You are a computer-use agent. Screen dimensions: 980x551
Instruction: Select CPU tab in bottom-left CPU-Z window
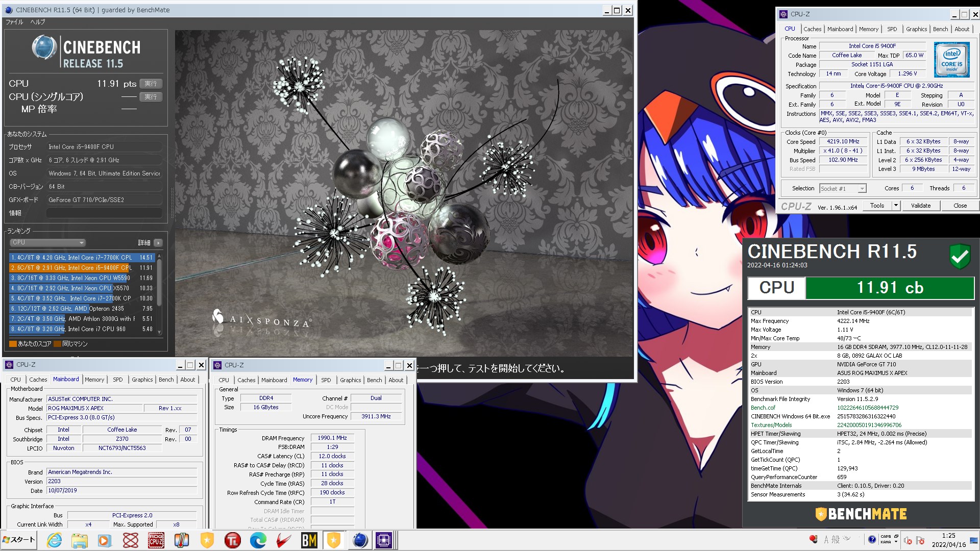pyautogui.click(x=16, y=380)
